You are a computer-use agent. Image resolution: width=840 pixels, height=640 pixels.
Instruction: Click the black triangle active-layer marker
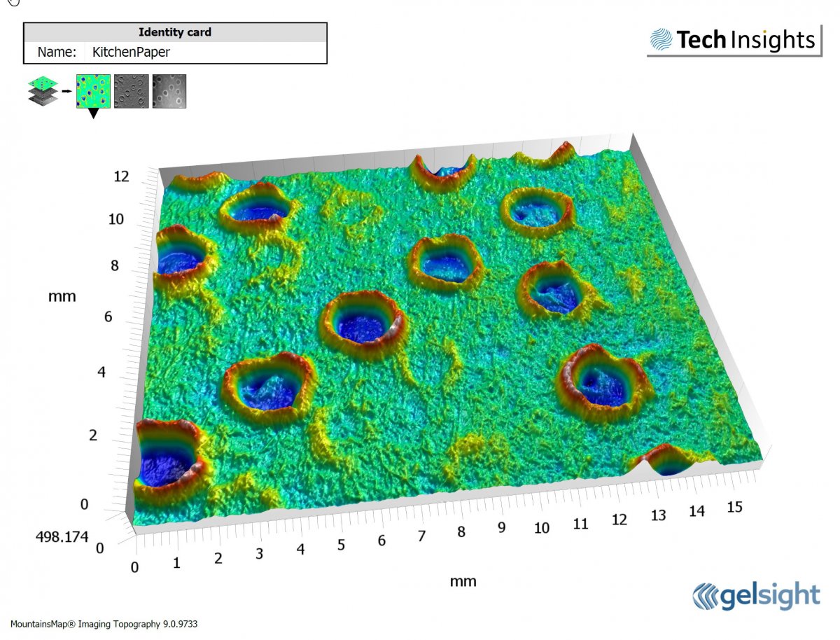(93, 114)
